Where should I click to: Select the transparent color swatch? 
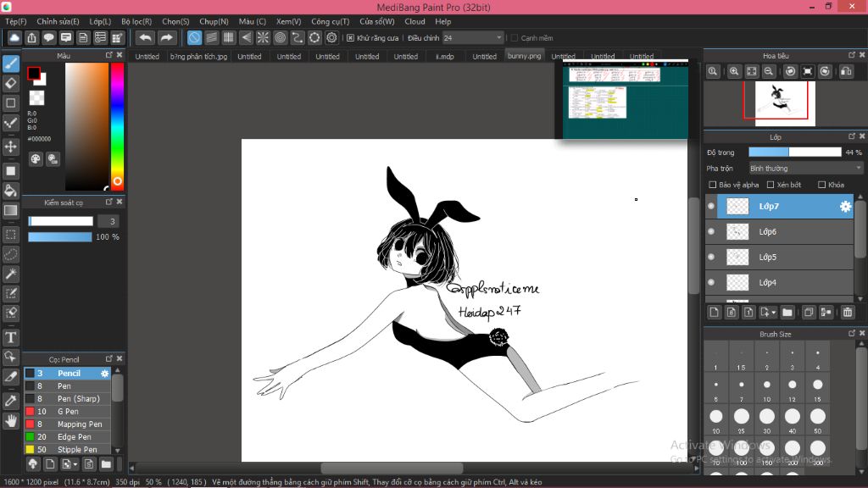[x=36, y=98]
